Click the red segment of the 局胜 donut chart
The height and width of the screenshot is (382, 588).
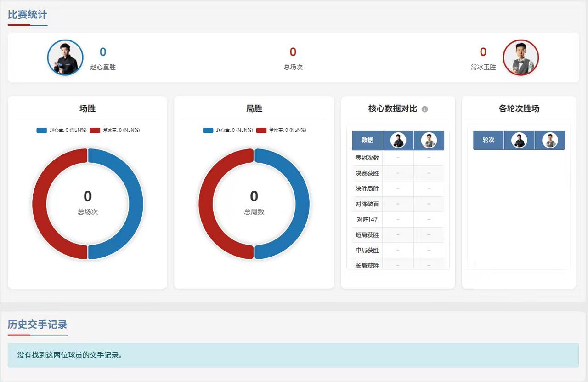tap(206, 204)
